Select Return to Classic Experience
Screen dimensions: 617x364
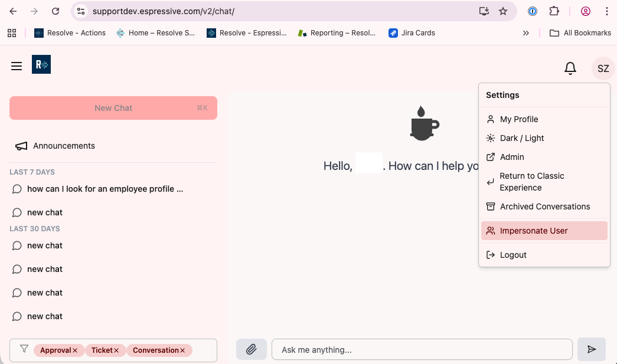(531, 181)
